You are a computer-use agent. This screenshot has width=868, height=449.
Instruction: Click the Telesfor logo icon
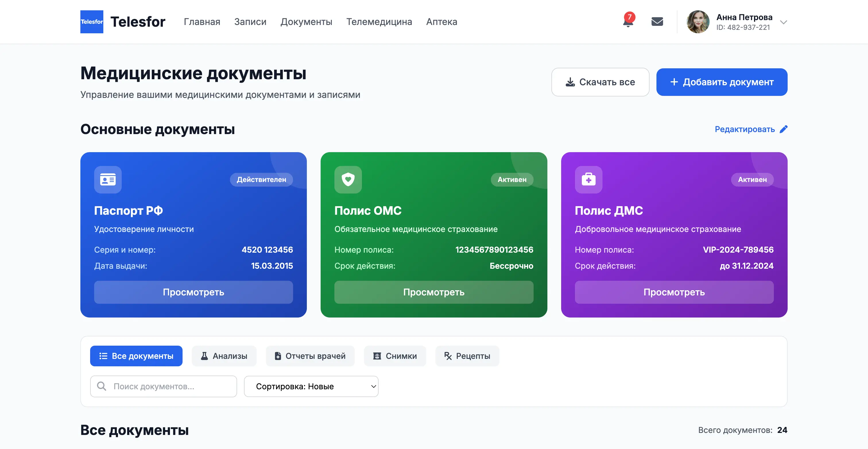coord(92,22)
